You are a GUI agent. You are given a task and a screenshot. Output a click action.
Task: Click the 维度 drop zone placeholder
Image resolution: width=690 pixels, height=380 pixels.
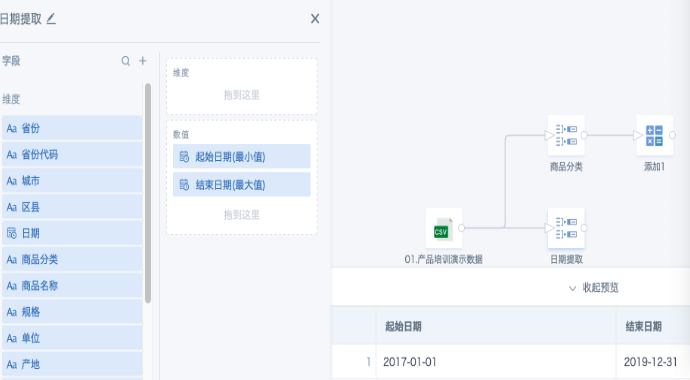click(242, 95)
